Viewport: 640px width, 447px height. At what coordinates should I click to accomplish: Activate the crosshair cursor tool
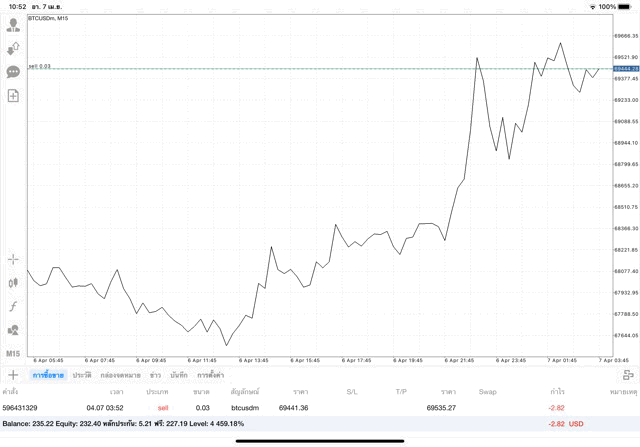pos(13,259)
